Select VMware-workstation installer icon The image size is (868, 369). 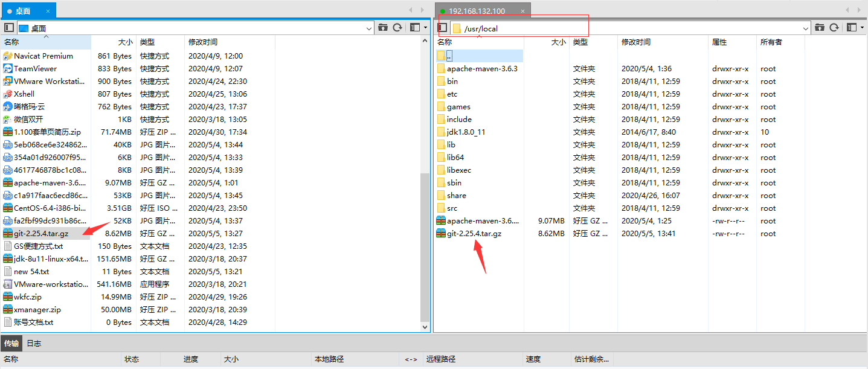(x=8, y=284)
